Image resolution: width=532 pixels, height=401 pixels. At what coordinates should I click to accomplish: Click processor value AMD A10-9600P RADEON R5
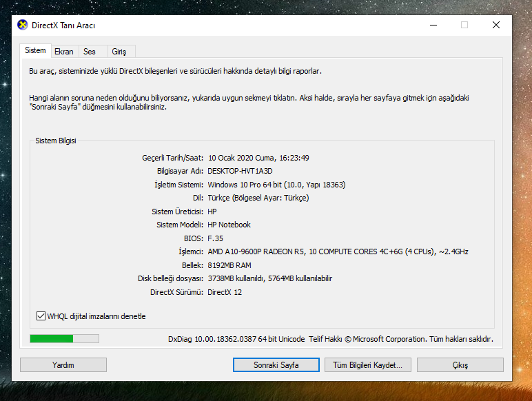(x=256, y=251)
